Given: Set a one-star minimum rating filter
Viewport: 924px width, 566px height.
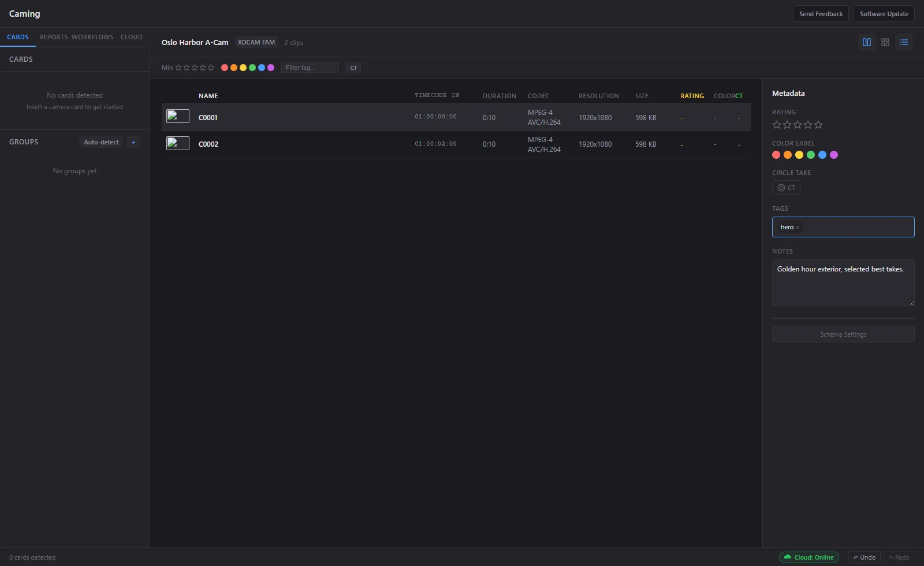Looking at the screenshot, I should pos(178,68).
